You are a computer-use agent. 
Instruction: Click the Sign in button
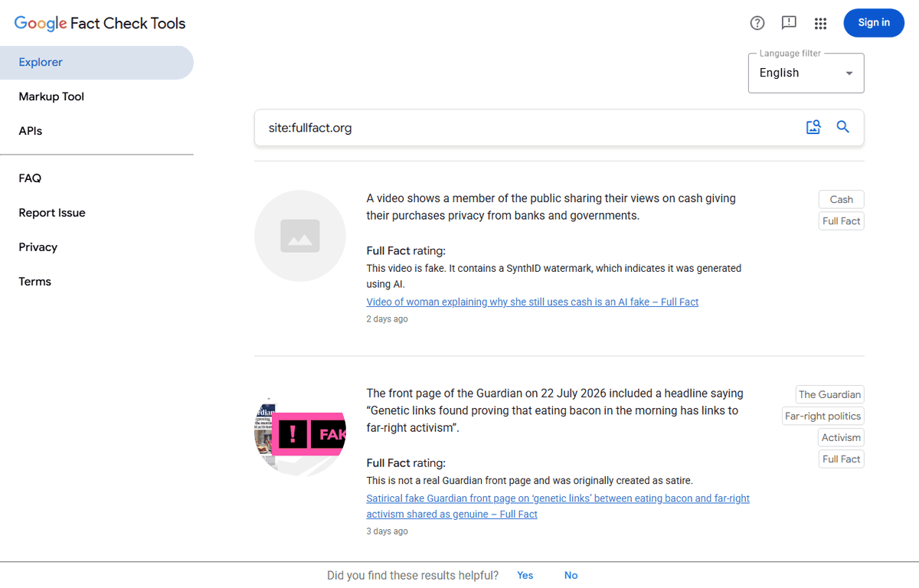[x=874, y=23]
